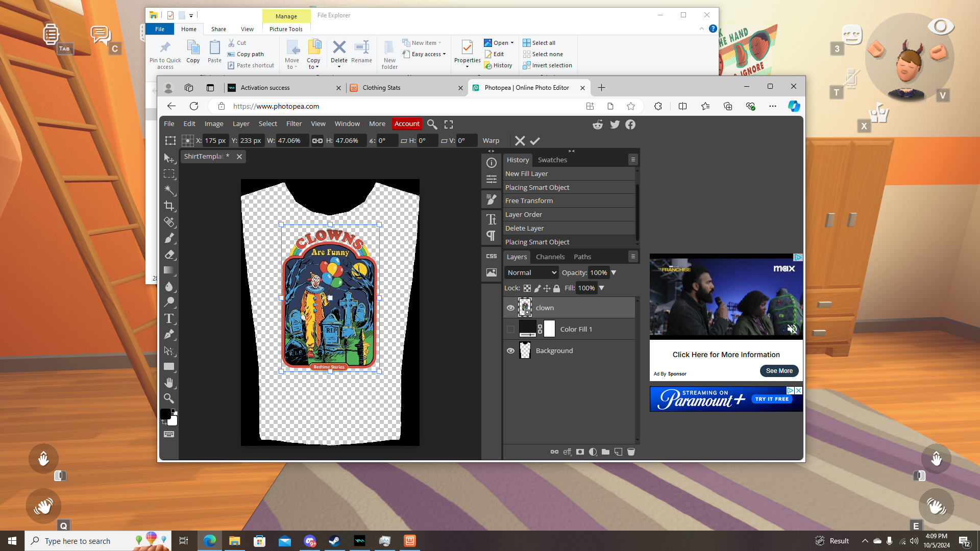
Task: Select the Hand tool
Action: (169, 383)
